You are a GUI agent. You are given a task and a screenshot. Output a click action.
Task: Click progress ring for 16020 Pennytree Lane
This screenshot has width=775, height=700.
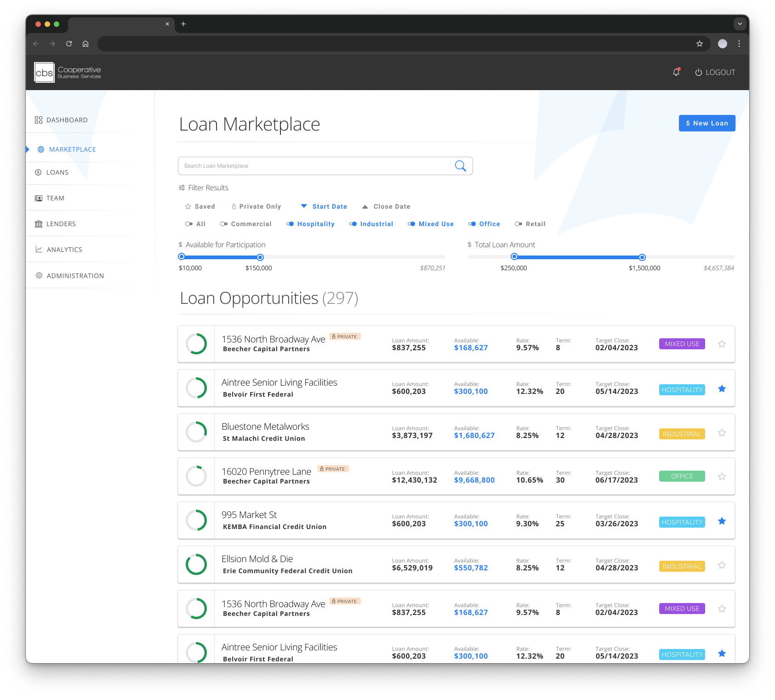tap(196, 476)
